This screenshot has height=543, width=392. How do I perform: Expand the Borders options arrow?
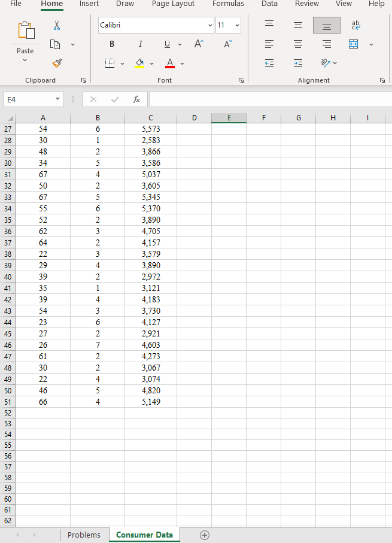tap(122, 63)
